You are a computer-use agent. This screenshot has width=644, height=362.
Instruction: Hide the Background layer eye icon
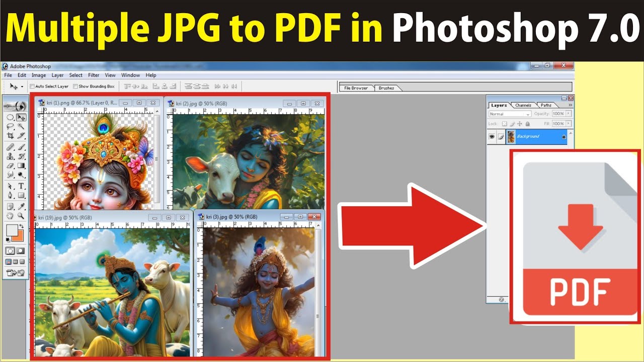pos(492,136)
